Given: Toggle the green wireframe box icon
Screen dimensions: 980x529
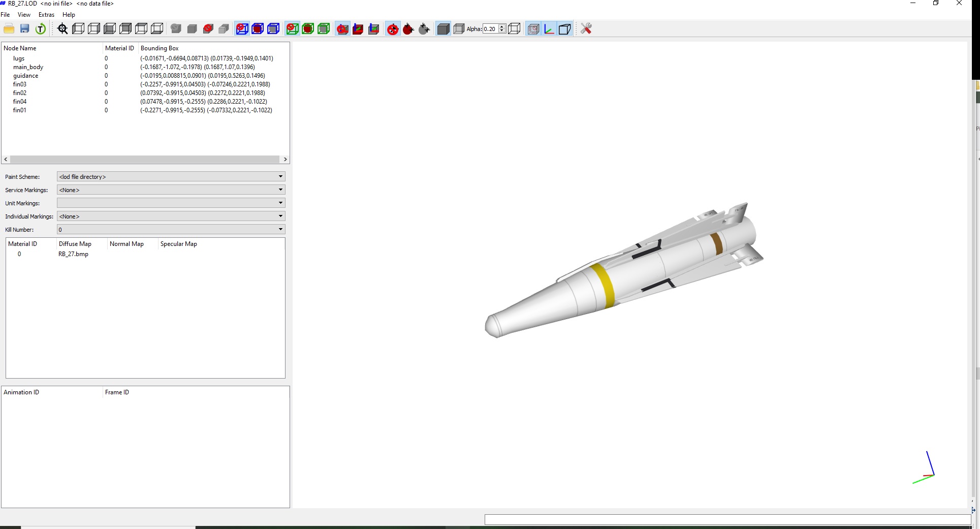Looking at the screenshot, I should pos(292,29).
